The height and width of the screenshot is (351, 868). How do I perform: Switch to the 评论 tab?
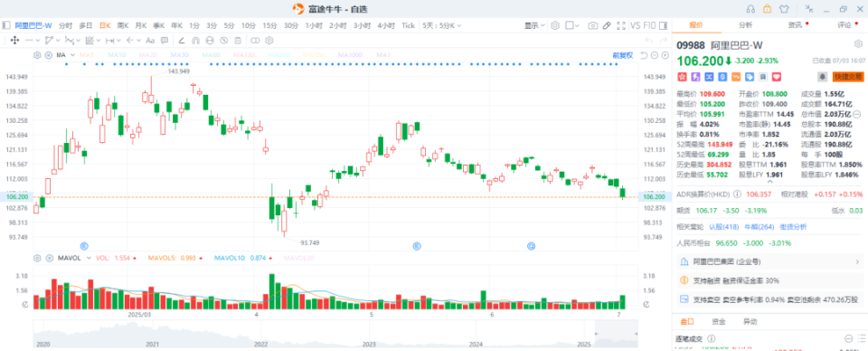[x=844, y=25]
